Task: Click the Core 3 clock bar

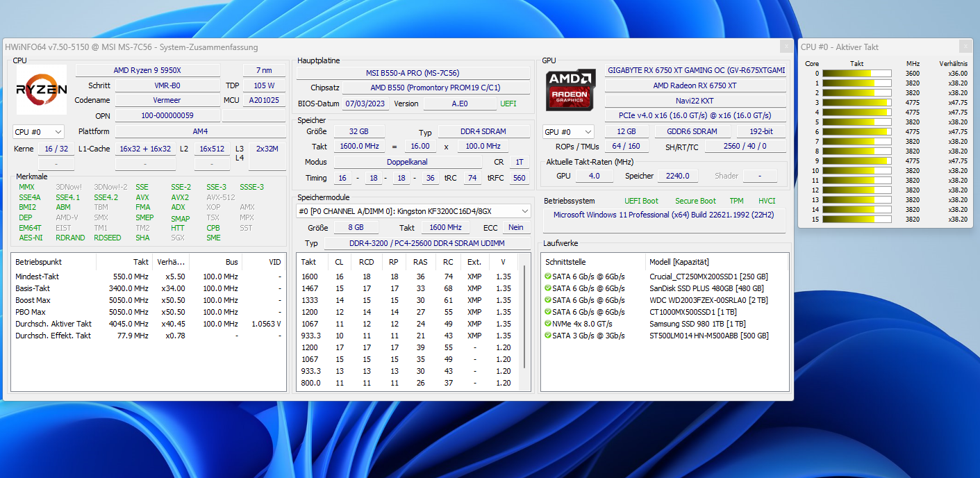Action: point(858,102)
